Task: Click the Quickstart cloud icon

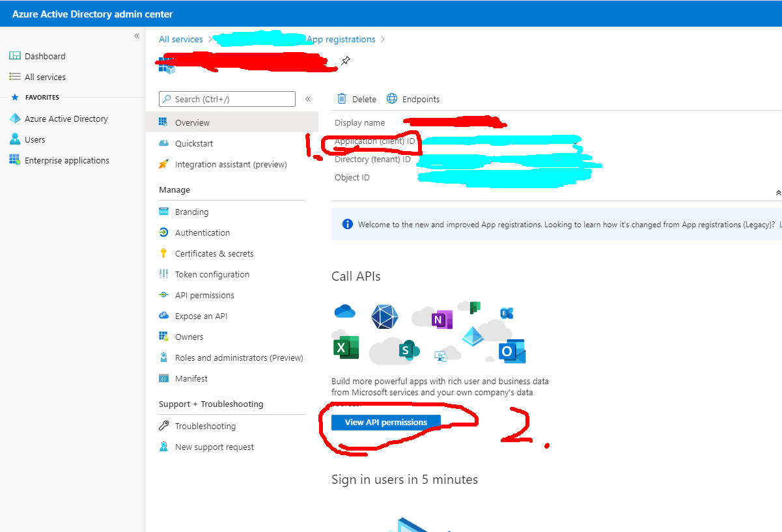Action: click(x=163, y=143)
